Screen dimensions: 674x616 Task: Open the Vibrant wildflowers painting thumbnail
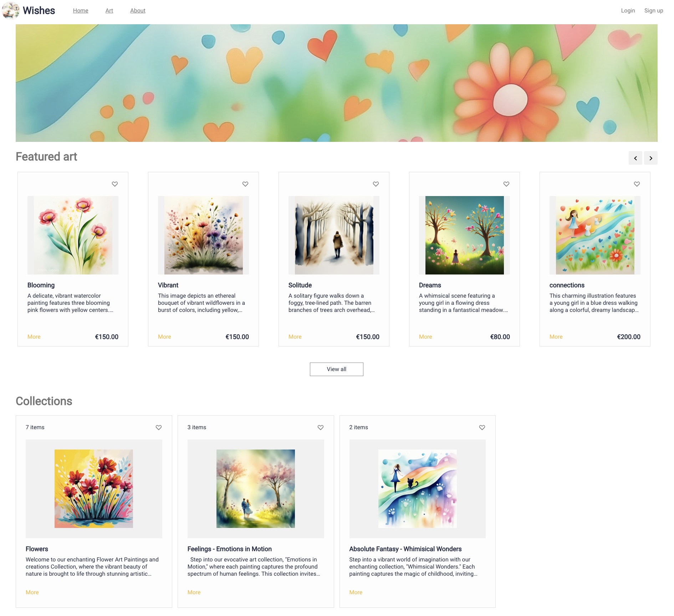(203, 235)
